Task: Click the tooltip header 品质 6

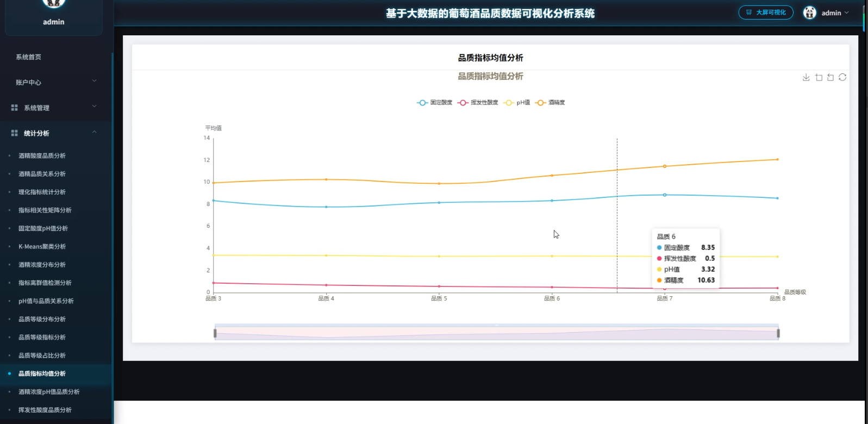Action: (x=666, y=237)
